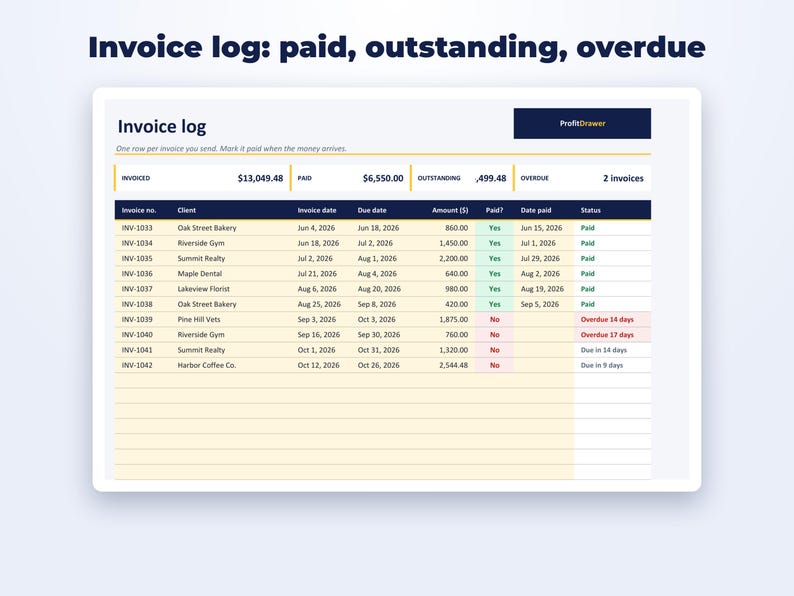Click client Lakeview Florist
The height and width of the screenshot is (596, 794).
click(x=204, y=289)
